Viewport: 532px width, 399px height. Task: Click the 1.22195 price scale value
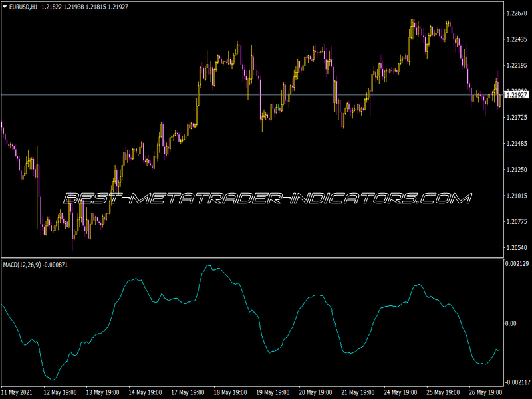(517, 65)
